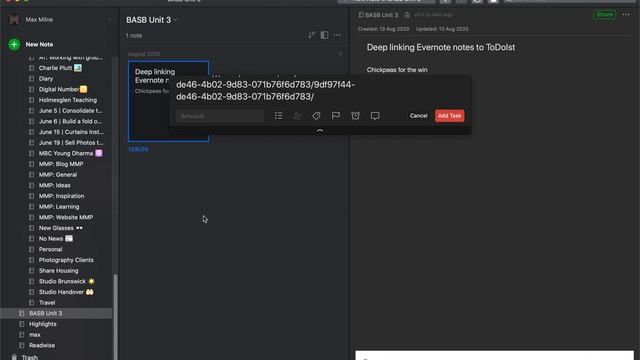The image size is (640, 360).
Task: Click the note title Deep linking Evernote notes
Action: [441, 47]
